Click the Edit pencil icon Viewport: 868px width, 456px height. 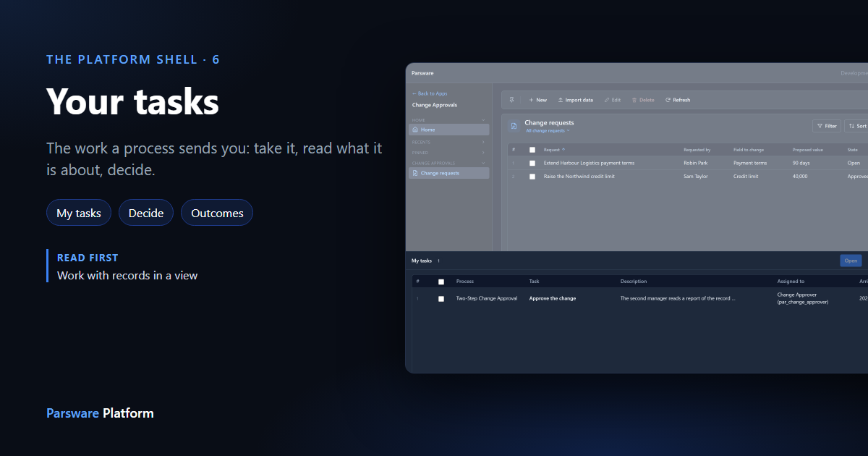[x=607, y=100]
